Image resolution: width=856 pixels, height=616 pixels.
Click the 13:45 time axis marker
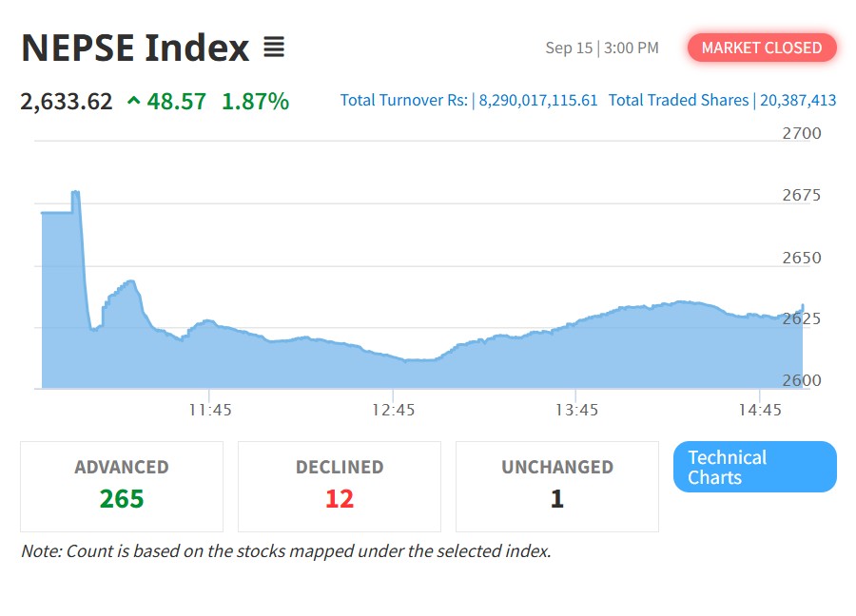point(577,410)
